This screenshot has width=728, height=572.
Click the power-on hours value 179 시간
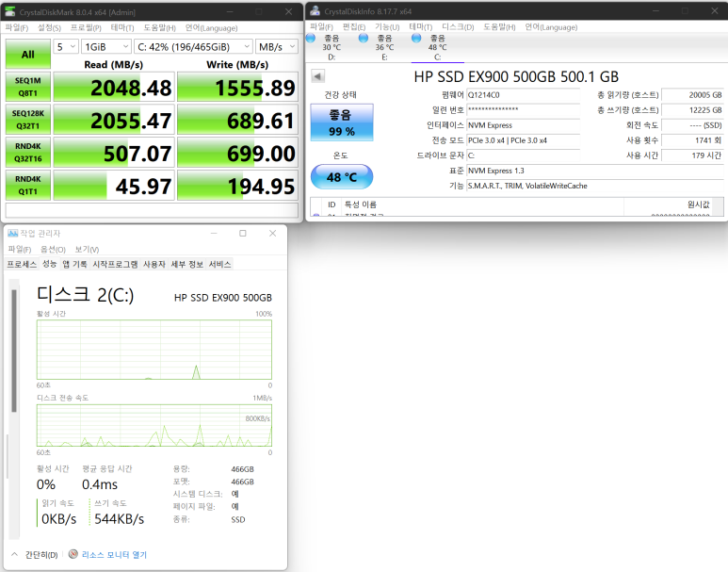tap(693, 155)
